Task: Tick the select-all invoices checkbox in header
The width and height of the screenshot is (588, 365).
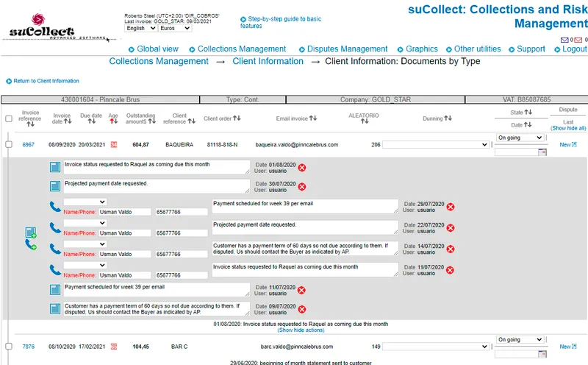Action: (x=9, y=118)
